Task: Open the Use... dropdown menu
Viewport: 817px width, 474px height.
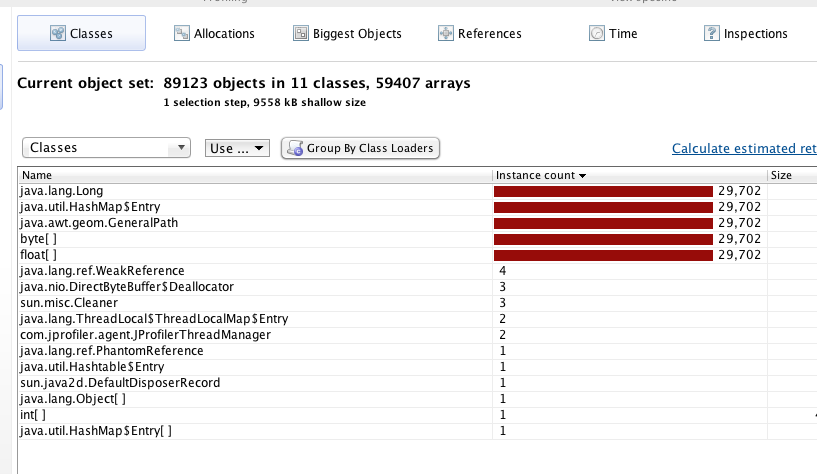Action: (237, 148)
